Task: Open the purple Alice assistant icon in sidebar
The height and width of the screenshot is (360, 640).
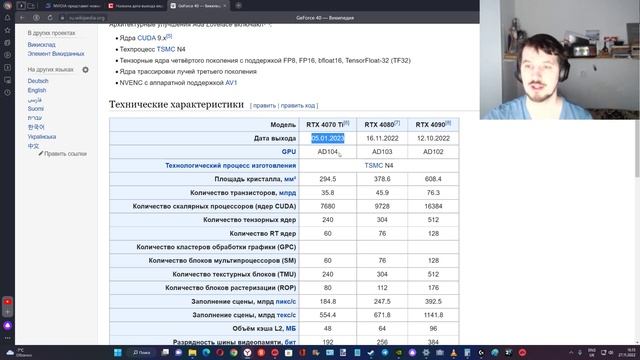Action: (x=7, y=326)
